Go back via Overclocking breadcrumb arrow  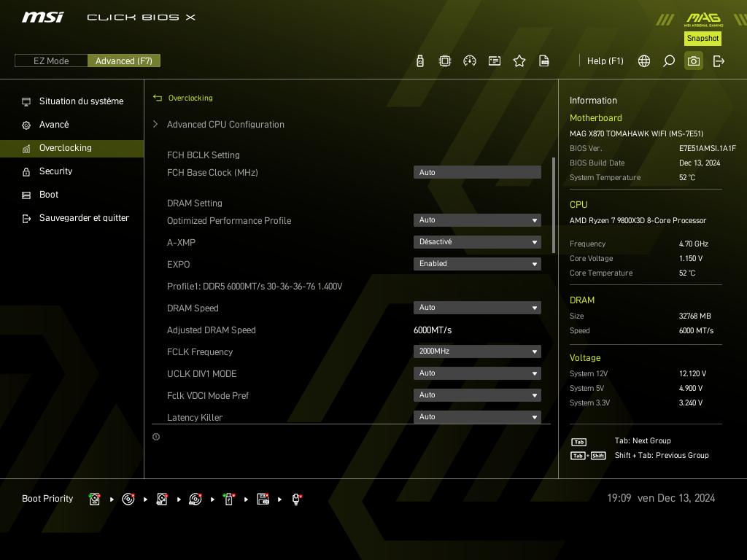(x=158, y=98)
